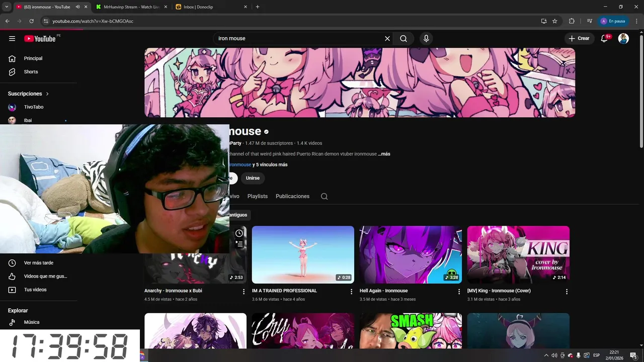Reload the page with the refresh icon
Screen dimensions: 644x362
pos(31,21)
